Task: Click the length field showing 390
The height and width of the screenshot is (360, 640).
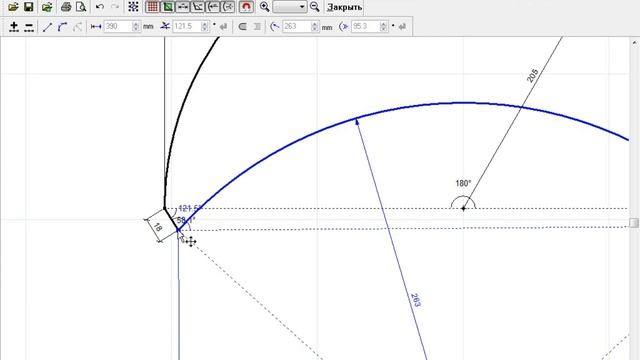Action: click(x=118, y=27)
